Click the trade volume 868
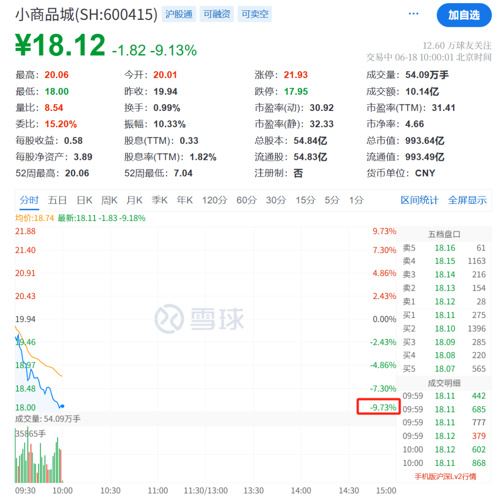The image size is (500, 502). click(x=479, y=463)
